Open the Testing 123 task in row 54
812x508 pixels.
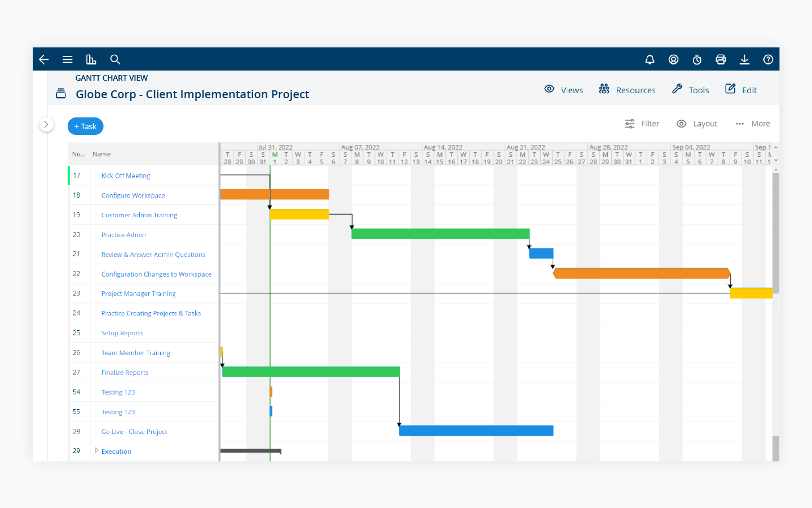(x=118, y=392)
